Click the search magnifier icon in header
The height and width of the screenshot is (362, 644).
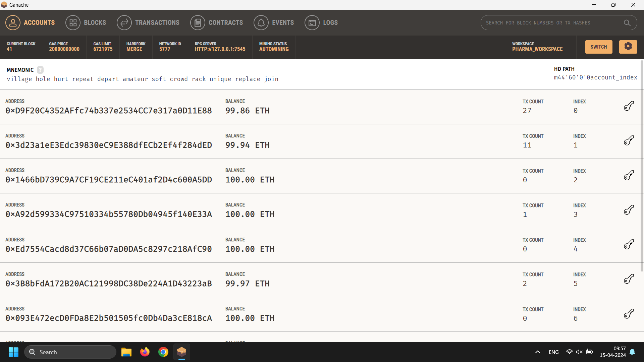(627, 23)
